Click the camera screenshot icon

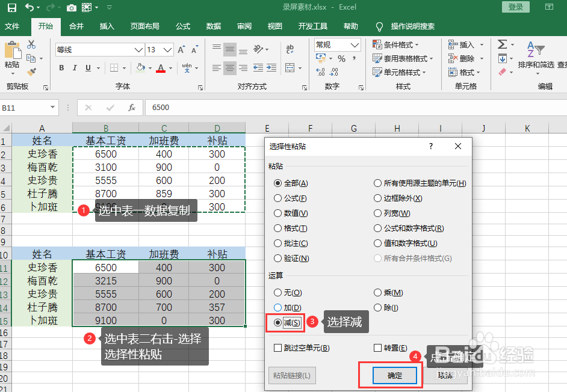coord(72,8)
